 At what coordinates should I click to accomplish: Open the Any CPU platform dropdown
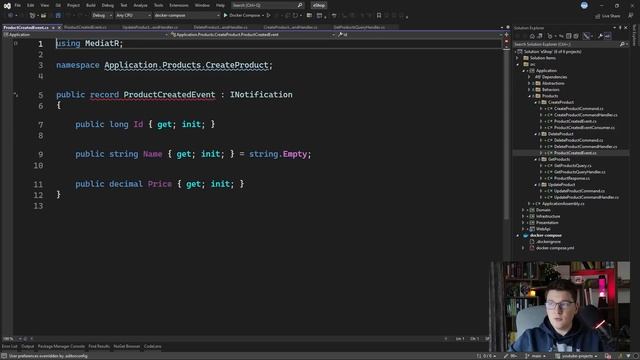[133, 16]
